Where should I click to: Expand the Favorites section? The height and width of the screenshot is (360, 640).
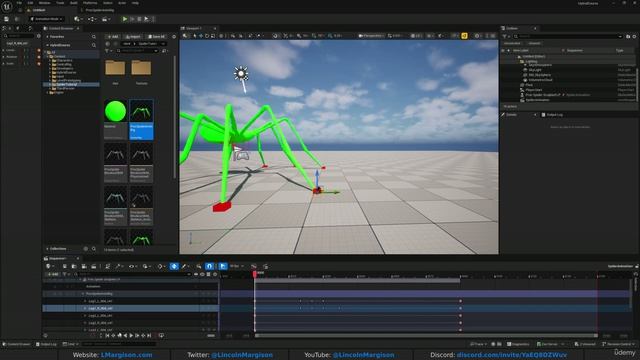click(47, 37)
